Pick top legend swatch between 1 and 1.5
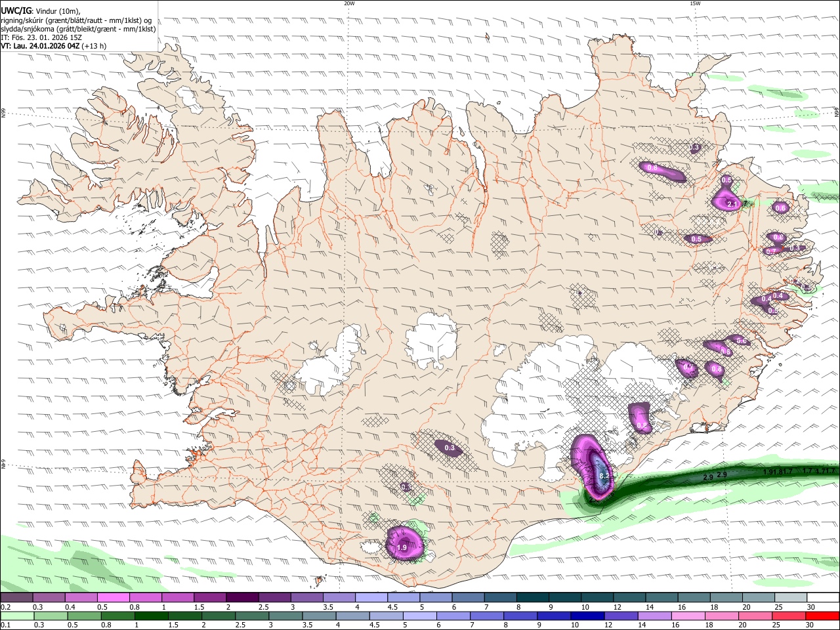The height and width of the screenshot is (630, 840). tap(178, 597)
